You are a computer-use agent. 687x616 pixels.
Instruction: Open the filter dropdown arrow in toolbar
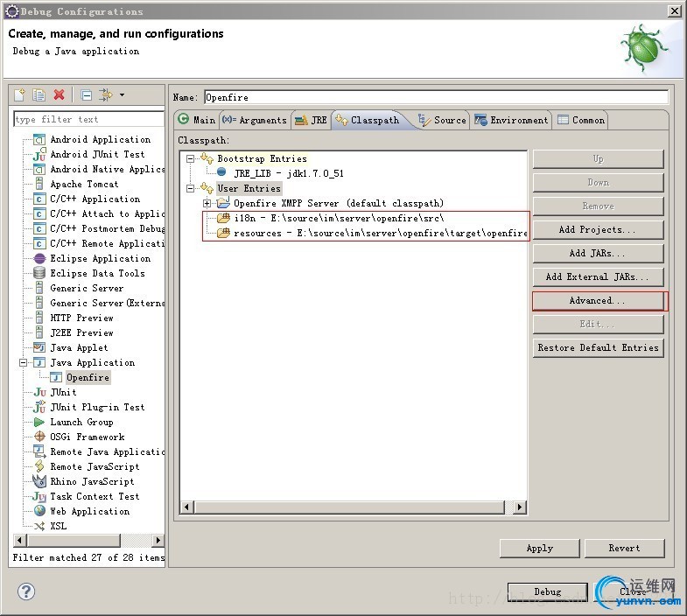pyautogui.click(x=122, y=94)
